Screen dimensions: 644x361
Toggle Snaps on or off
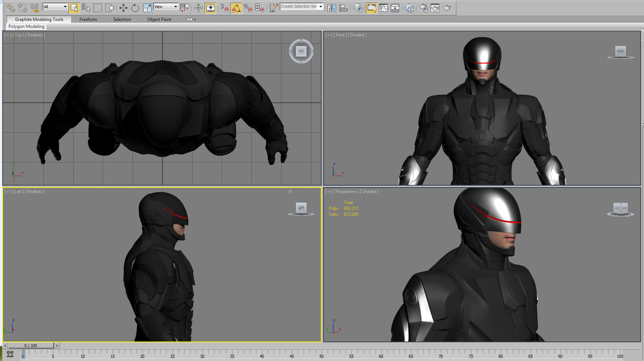[224, 8]
